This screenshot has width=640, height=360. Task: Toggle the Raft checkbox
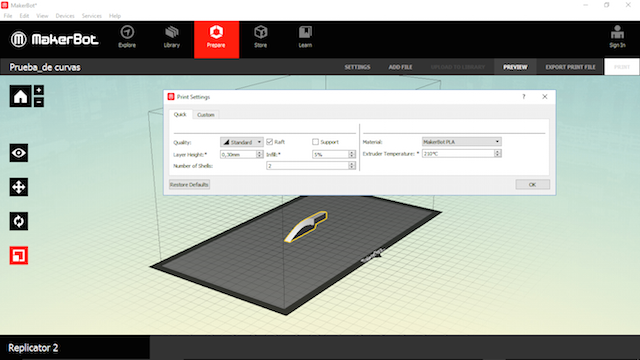(269, 142)
